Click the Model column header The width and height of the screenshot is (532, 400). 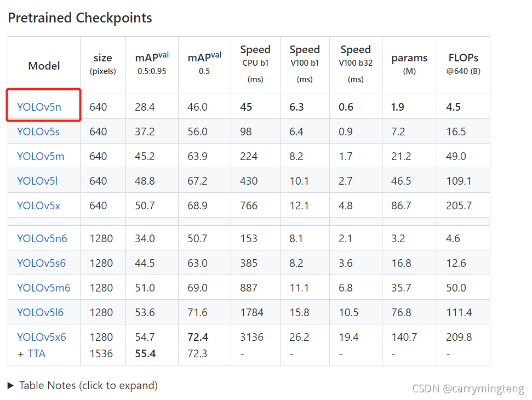pyautogui.click(x=44, y=66)
